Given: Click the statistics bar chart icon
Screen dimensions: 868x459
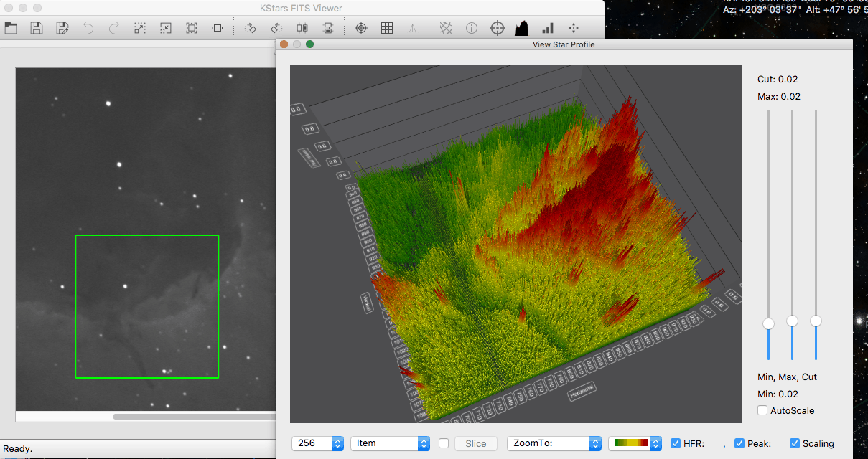Looking at the screenshot, I should 548,28.
